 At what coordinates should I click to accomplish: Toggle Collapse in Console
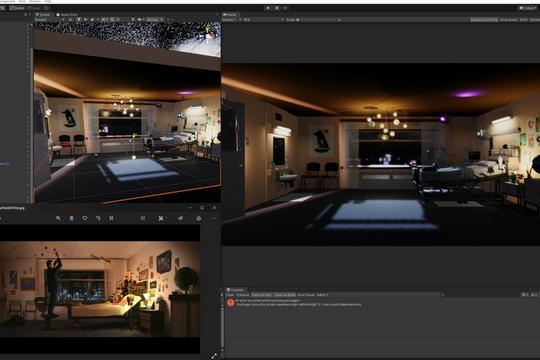tap(242, 295)
